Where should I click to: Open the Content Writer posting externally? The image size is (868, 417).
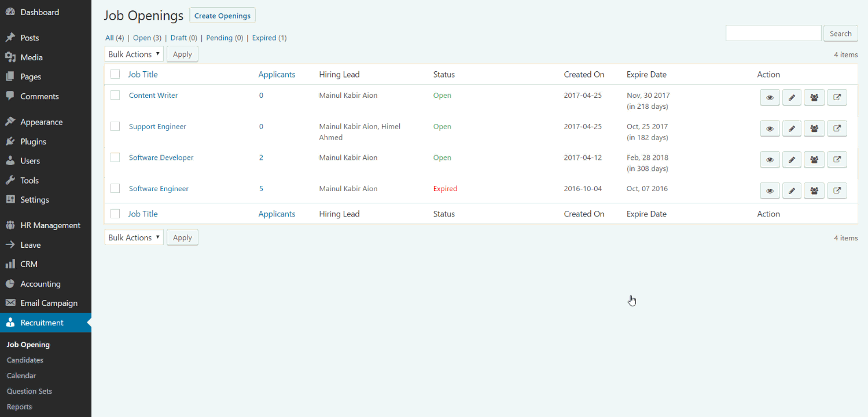click(837, 97)
